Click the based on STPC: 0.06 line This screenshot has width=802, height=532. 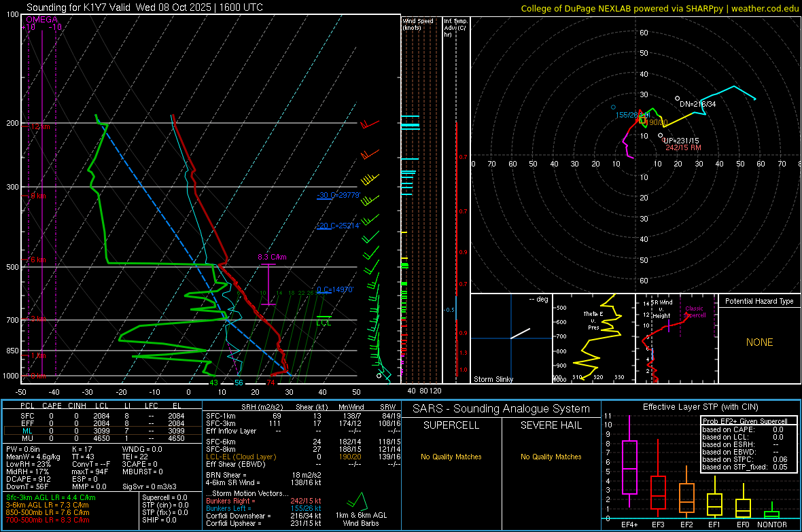(745, 459)
